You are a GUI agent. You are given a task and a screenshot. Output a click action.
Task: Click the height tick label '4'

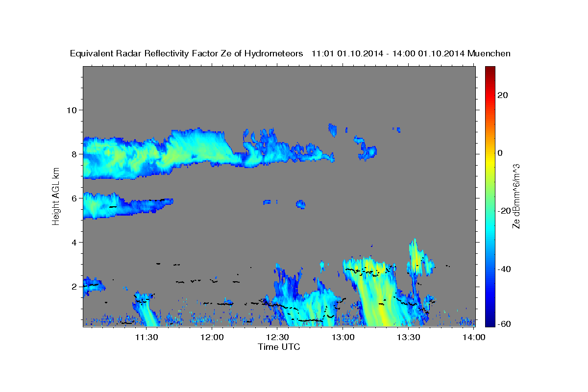coord(74,243)
